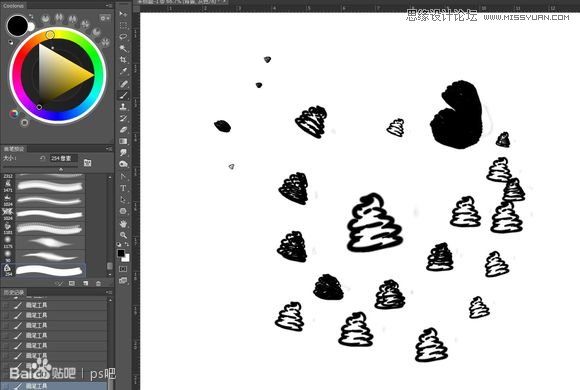Click brush preset list scroll-up arrow

(109, 178)
